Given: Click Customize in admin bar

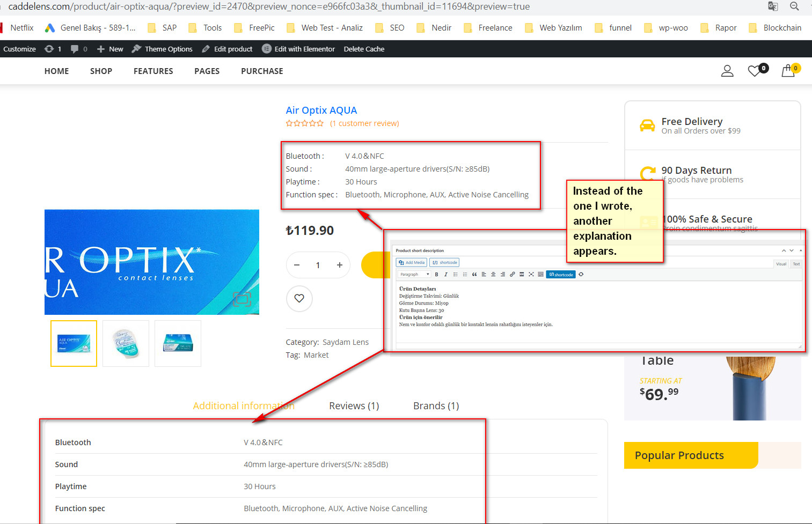Looking at the screenshot, I should pos(19,49).
